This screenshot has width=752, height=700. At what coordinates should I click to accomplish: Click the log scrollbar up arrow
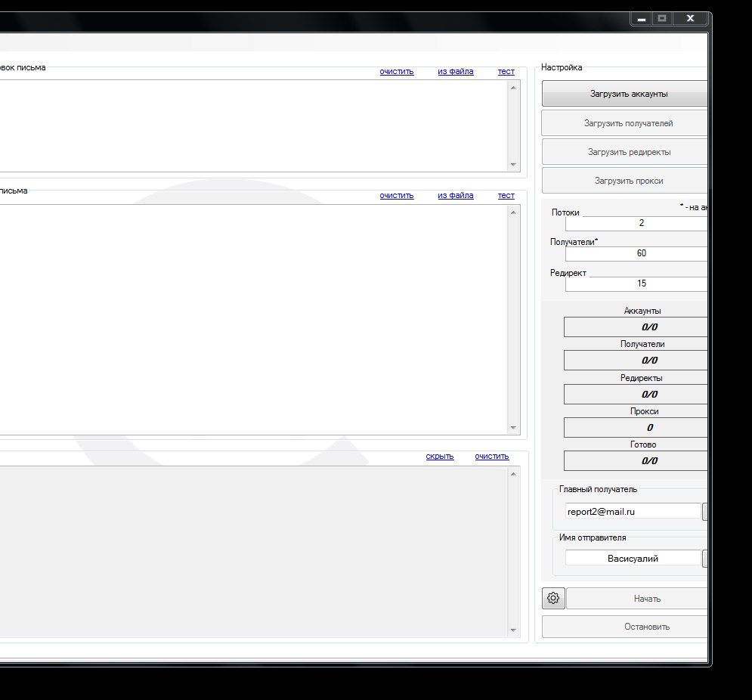[x=513, y=473]
